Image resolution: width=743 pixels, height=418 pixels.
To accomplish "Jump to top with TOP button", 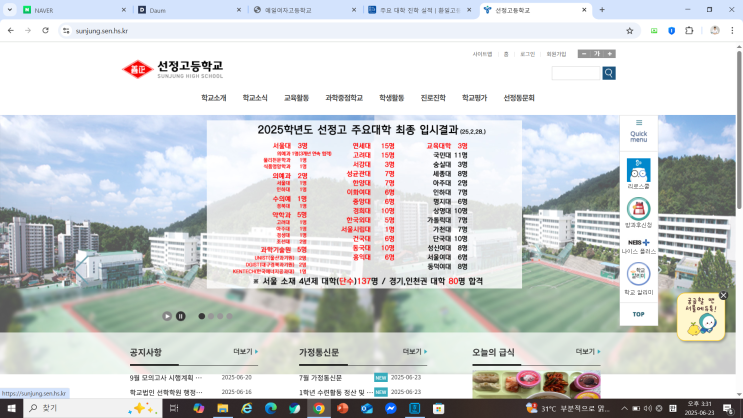I will [x=638, y=314].
